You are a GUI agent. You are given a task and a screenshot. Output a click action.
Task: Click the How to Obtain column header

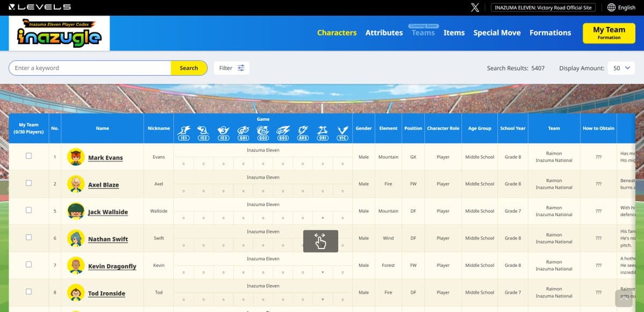598,128
